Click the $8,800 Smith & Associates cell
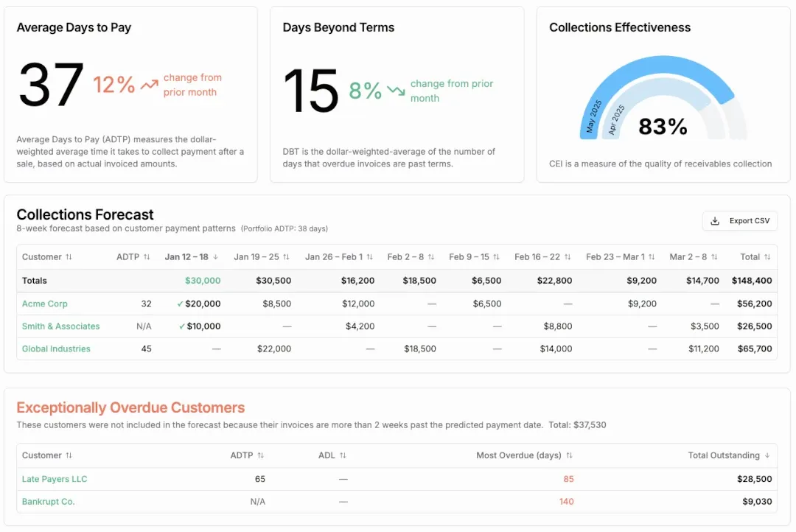This screenshot has width=796, height=532. pyautogui.click(x=557, y=326)
